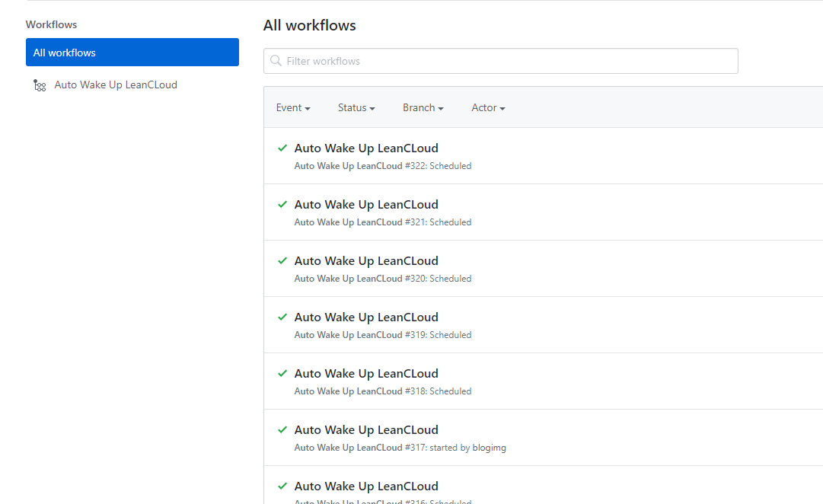823x504 pixels.
Task: Click success checkmark for run #318
Action: click(x=282, y=373)
